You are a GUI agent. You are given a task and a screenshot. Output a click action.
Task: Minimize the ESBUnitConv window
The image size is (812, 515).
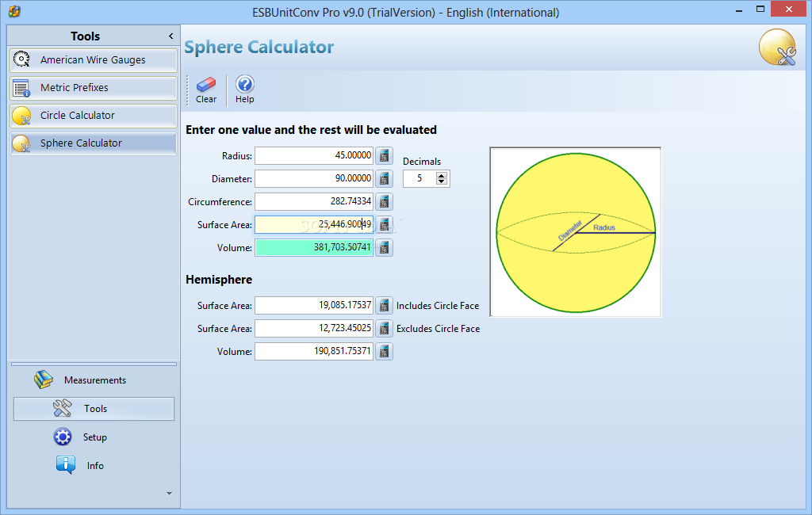(739, 10)
